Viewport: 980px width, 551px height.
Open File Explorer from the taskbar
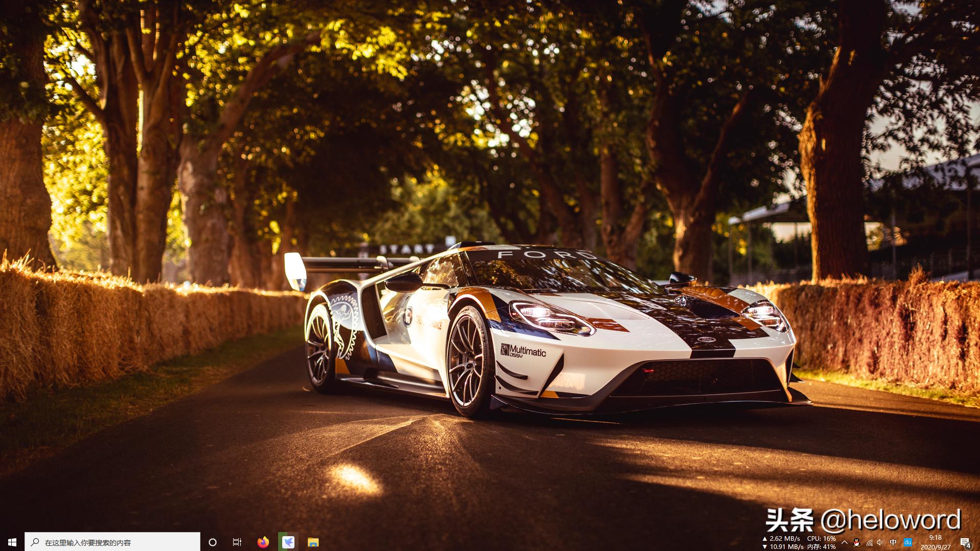(313, 542)
